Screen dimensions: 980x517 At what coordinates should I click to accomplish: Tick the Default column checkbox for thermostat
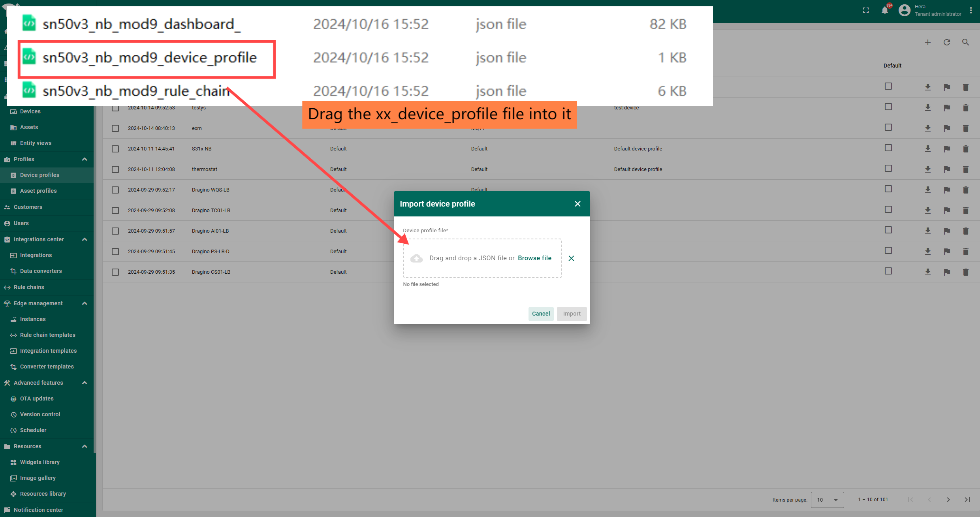tap(888, 169)
